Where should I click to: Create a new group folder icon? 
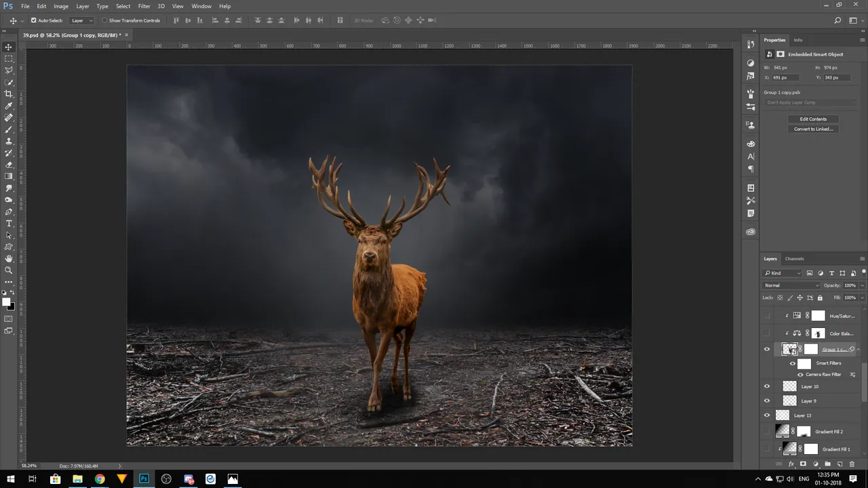[828, 464]
